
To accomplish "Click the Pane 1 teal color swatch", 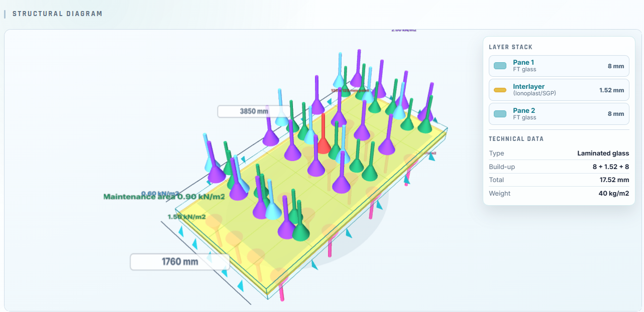I will tap(500, 66).
